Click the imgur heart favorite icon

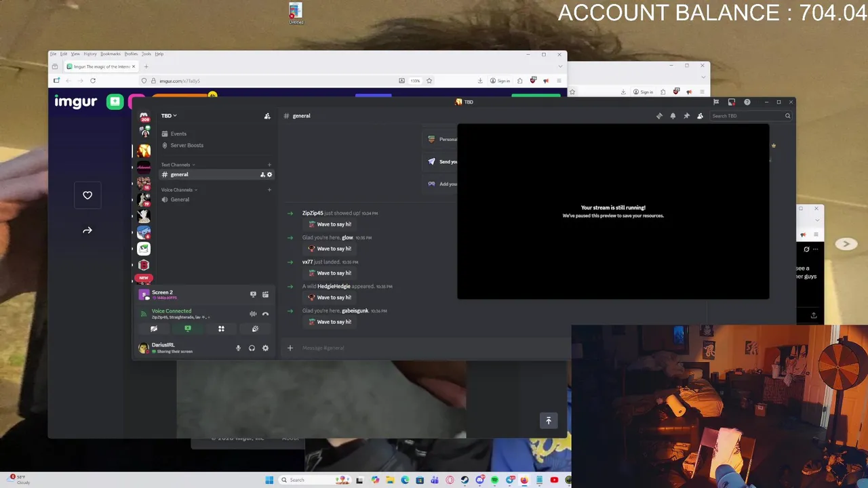[87, 195]
